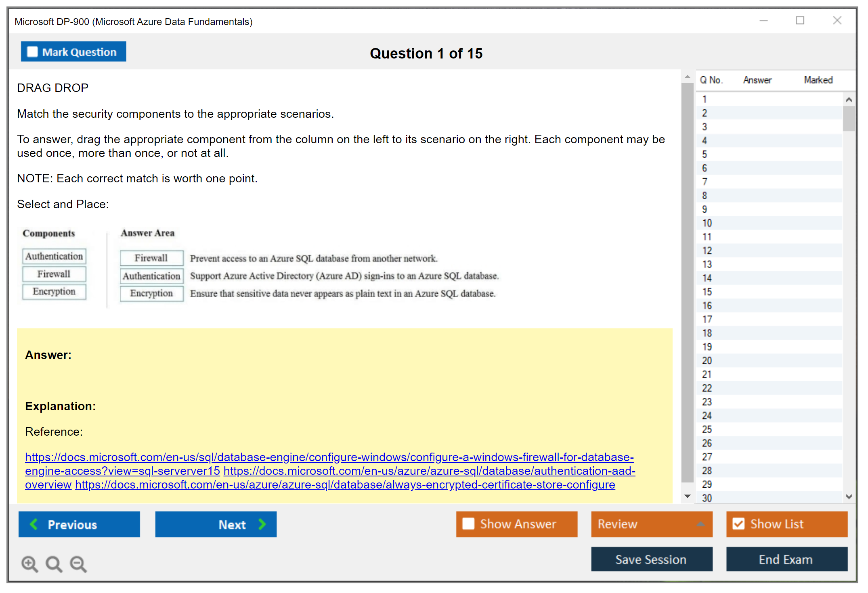Click the question list scrollbar thumb

coord(849,118)
